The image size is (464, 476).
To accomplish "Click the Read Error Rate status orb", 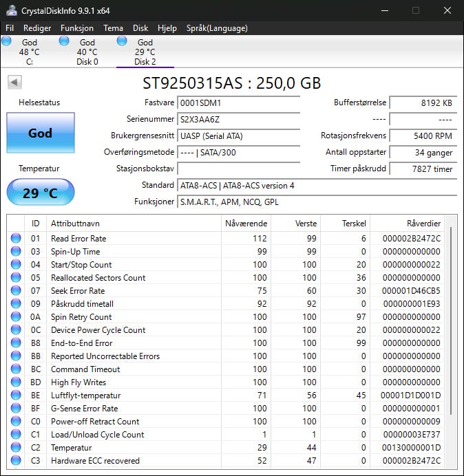I will click(16, 238).
